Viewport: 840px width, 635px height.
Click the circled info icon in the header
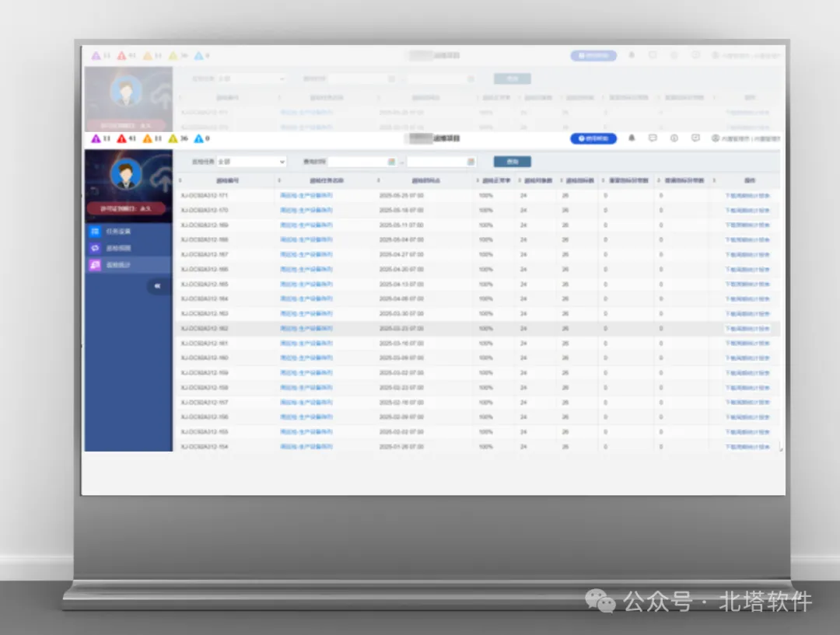click(674, 138)
